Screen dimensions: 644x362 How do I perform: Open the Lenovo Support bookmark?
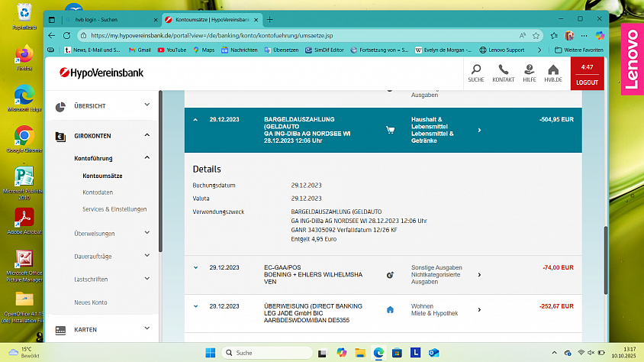(x=502, y=50)
